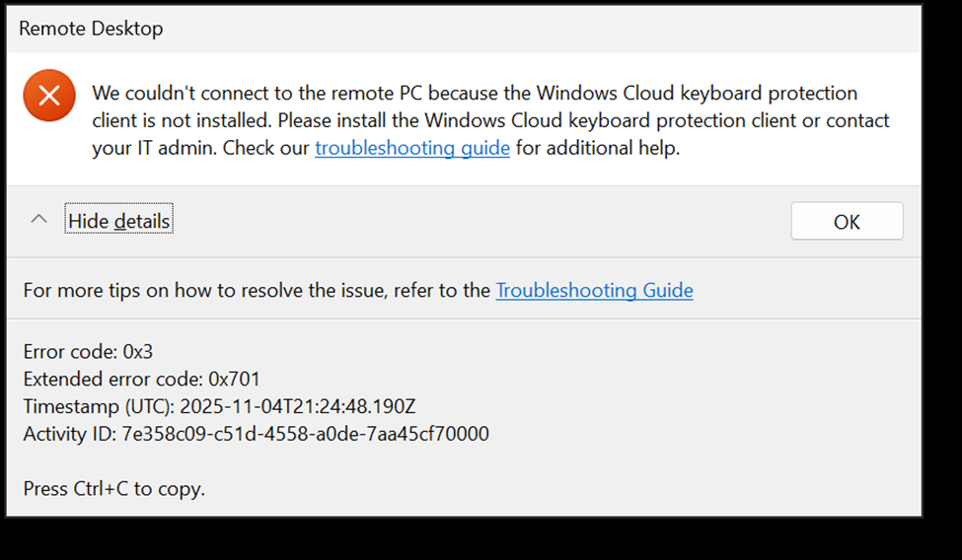Click the "Extended error code:" label
This screenshot has width=962, height=560.
[x=113, y=379]
